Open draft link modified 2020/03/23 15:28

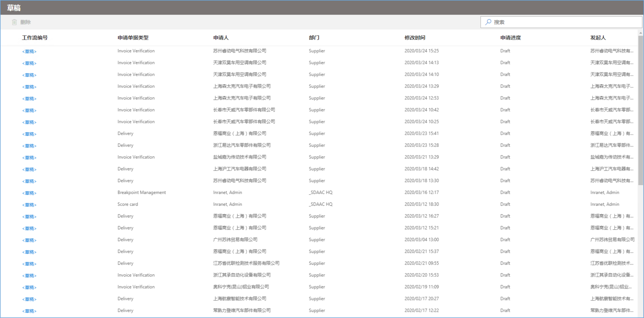[29, 146]
